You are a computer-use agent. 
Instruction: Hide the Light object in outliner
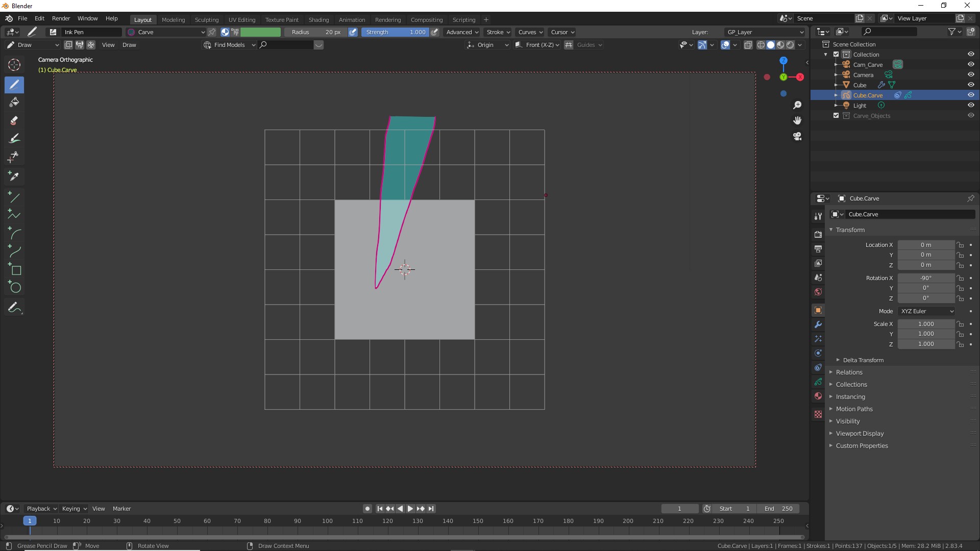pos(971,105)
